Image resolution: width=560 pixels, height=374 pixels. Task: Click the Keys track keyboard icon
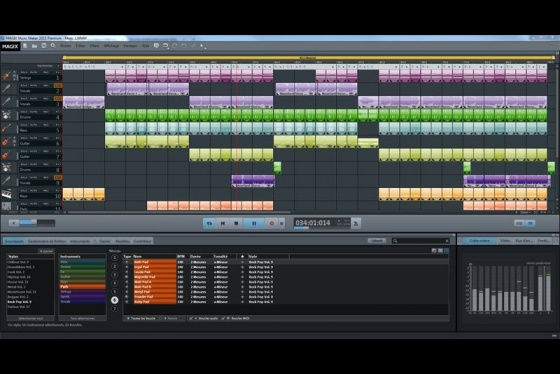pos(6,194)
